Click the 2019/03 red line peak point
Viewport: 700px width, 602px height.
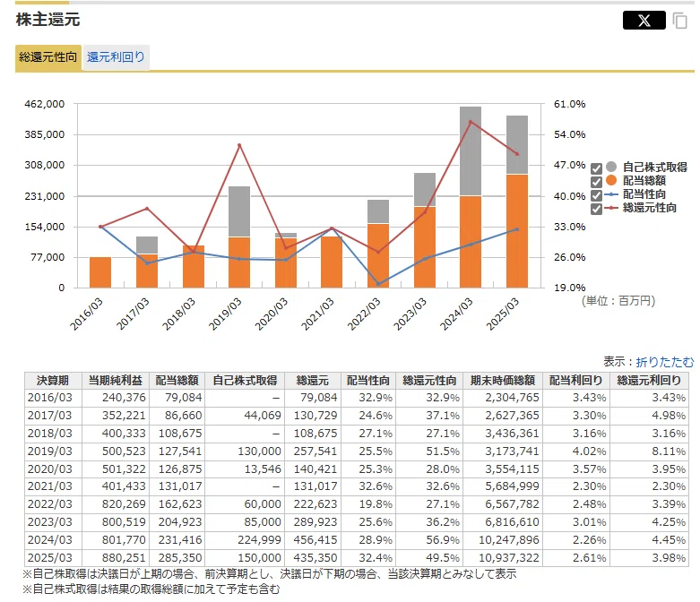(239, 145)
